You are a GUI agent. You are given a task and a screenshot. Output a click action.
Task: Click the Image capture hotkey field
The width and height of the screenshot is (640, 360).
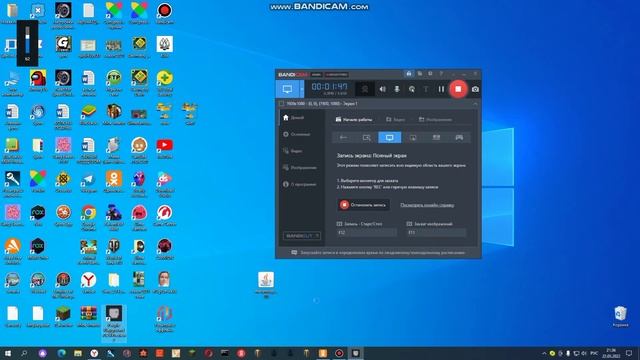[x=436, y=233]
